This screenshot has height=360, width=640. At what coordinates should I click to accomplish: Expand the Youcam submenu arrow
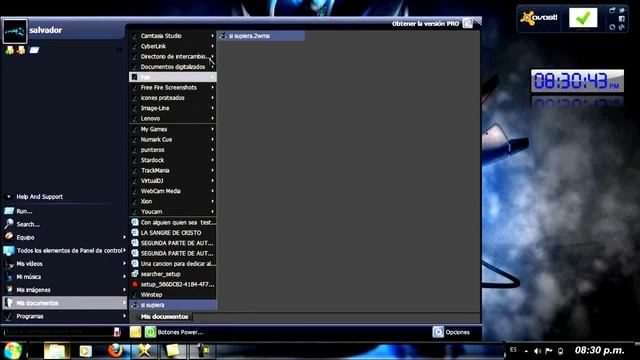[x=213, y=211]
